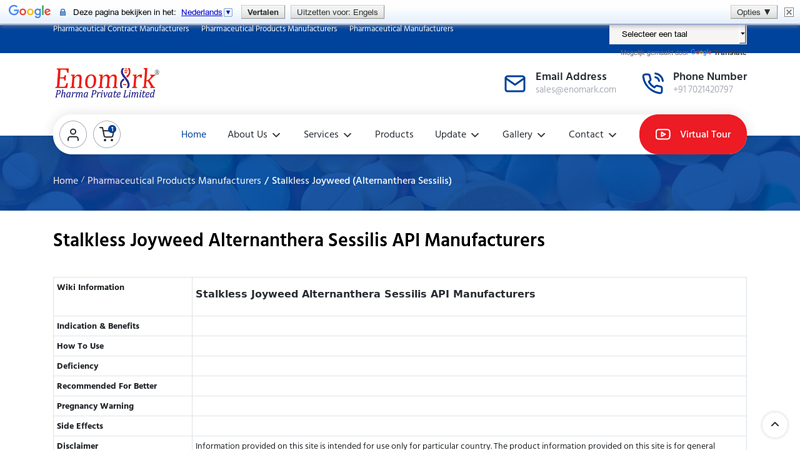Open the user account icon
Image resolution: width=800 pixels, height=450 pixels.
[x=73, y=135]
